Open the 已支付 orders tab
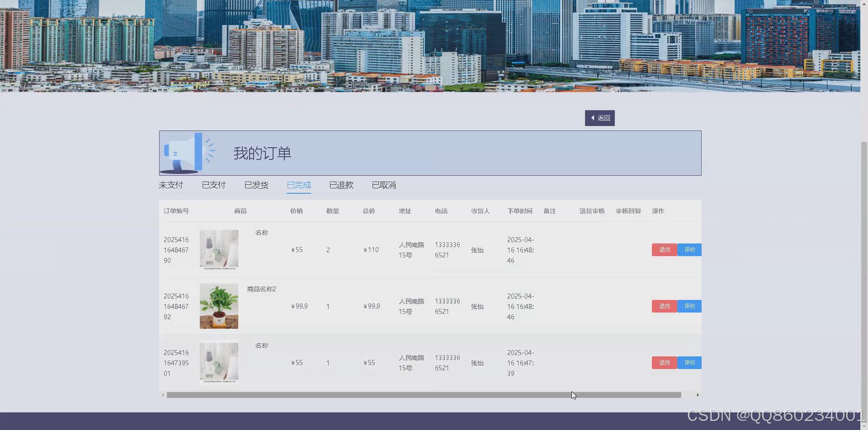 click(x=213, y=185)
